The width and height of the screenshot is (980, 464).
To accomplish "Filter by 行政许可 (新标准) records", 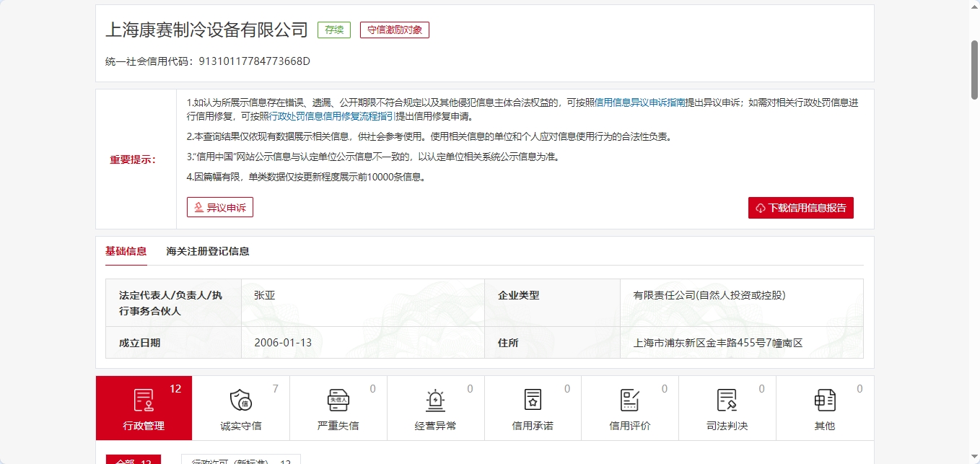I will (240, 460).
